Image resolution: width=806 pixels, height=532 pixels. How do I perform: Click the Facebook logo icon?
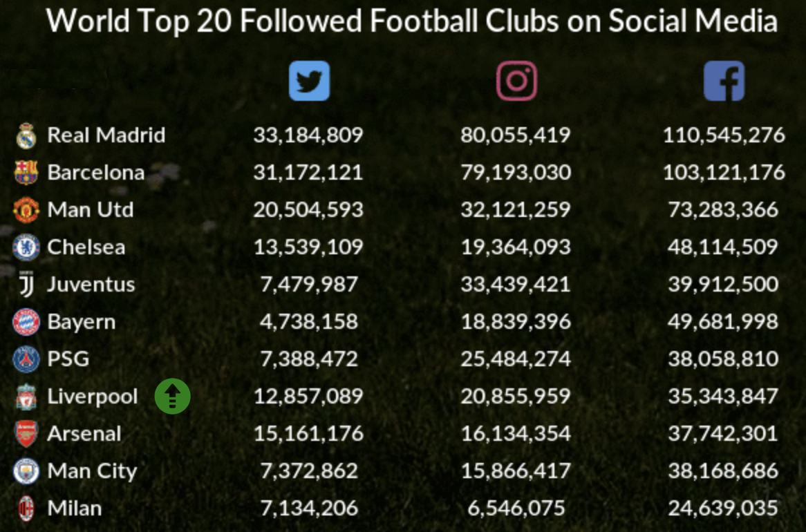click(724, 81)
